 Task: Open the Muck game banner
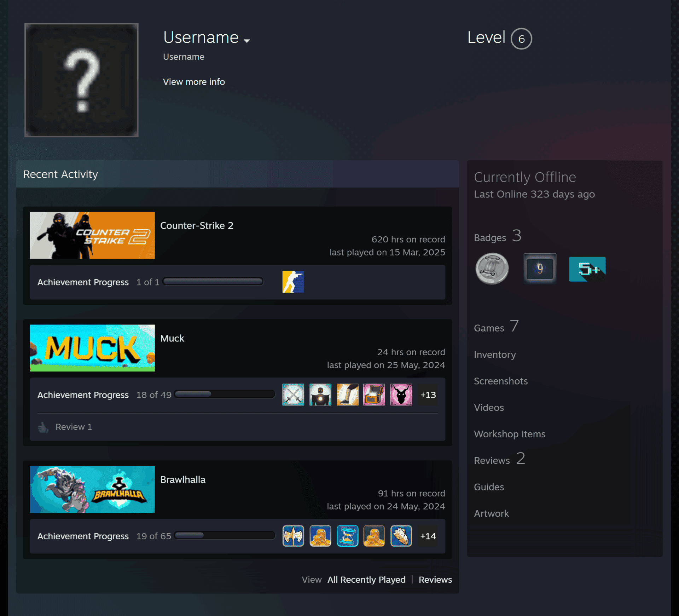click(92, 348)
